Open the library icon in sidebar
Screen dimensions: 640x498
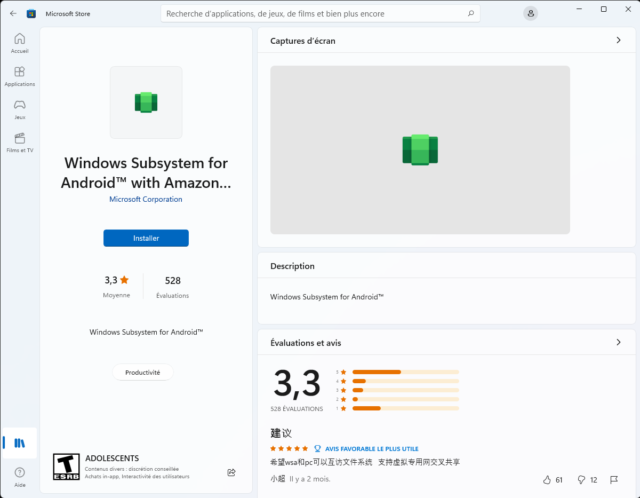click(x=20, y=443)
